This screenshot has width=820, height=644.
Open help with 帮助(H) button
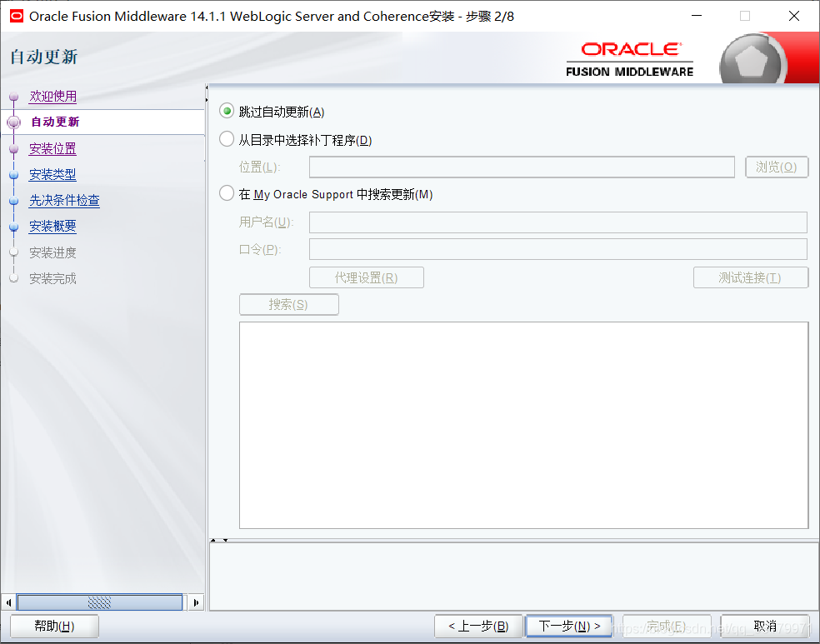[54, 626]
